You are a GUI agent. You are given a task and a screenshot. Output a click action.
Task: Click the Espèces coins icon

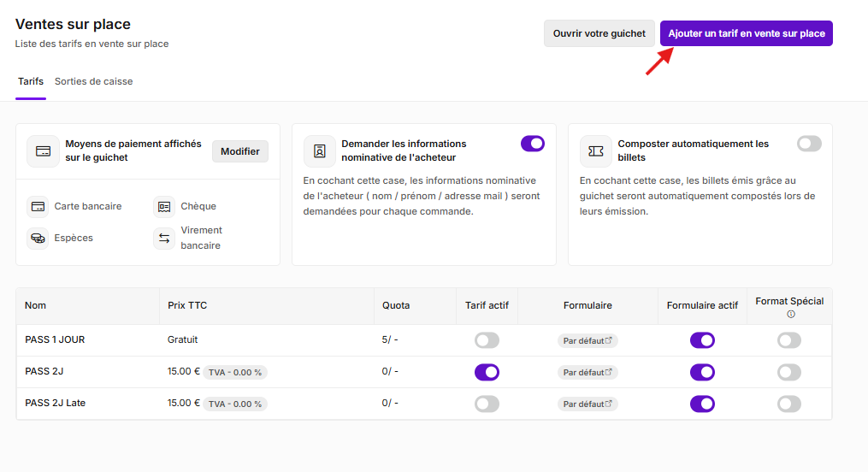(38, 238)
